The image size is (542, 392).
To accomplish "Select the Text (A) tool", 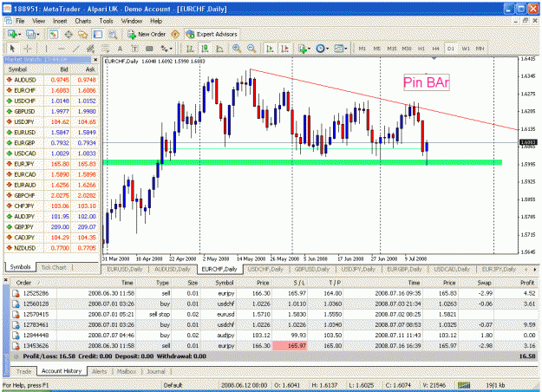I will coord(120,49).
